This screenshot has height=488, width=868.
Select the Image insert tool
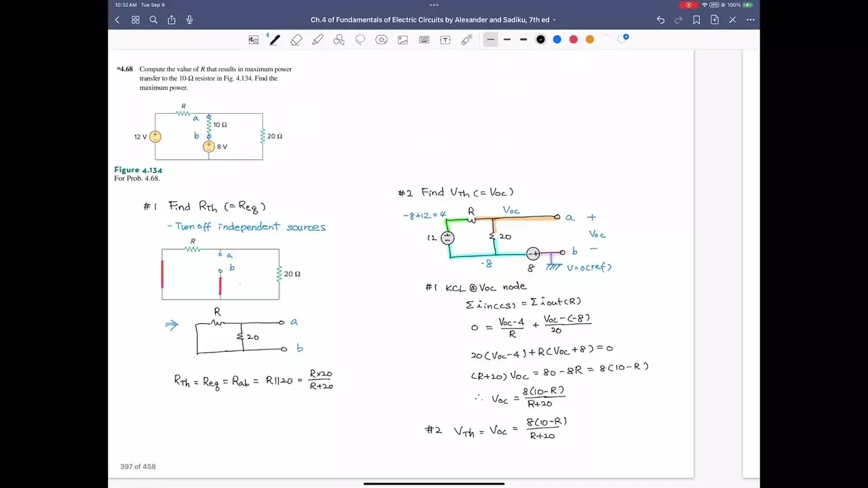403,40
